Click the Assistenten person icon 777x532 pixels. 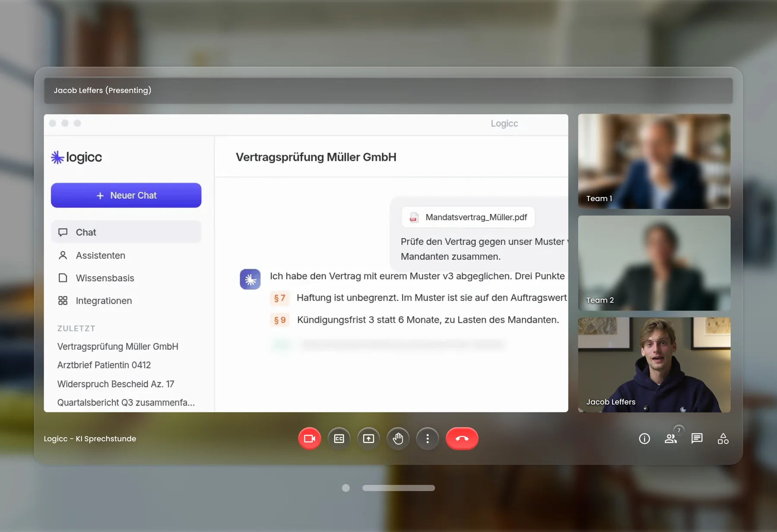click(x=63, y=255)
